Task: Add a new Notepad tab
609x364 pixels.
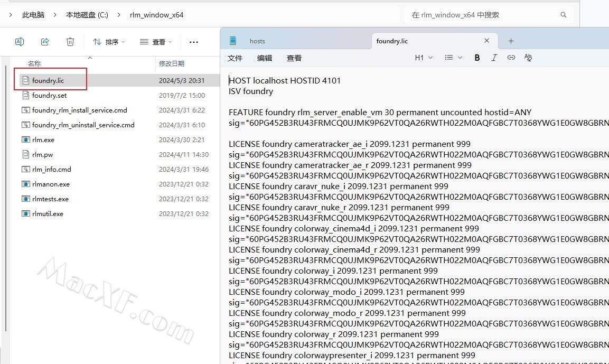Action: [511, 41]
